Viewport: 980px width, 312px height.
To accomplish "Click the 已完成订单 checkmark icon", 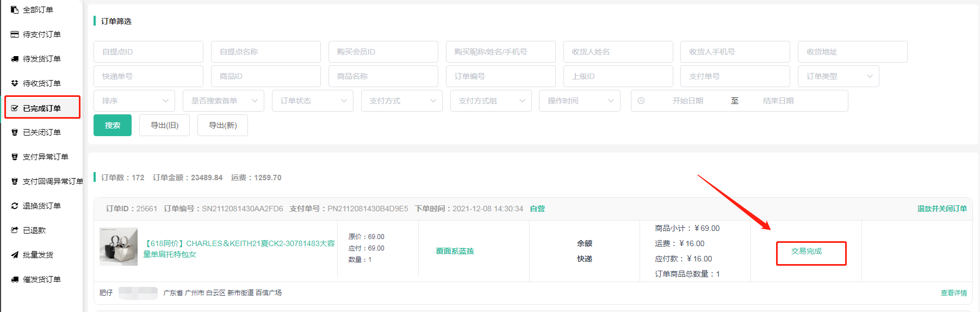I will (15, 108).
